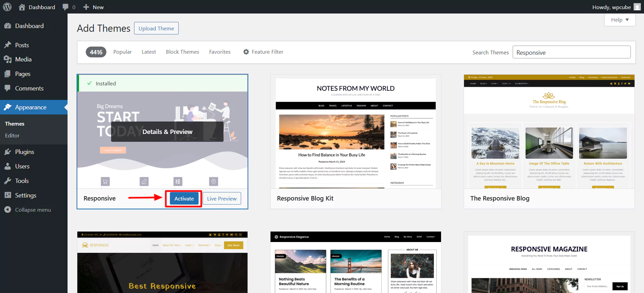Click the Users person icon
Viewport: 644px width, 293px height.
click(8, 166)
